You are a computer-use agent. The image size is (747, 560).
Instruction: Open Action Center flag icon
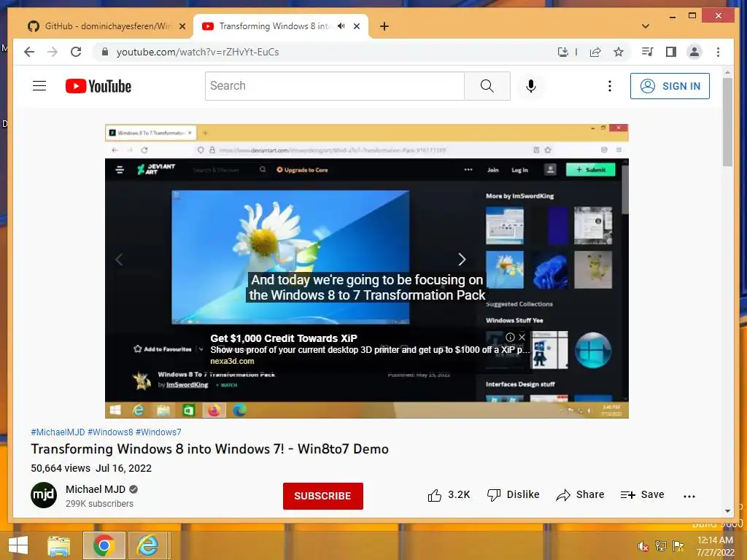pos(678,546)
